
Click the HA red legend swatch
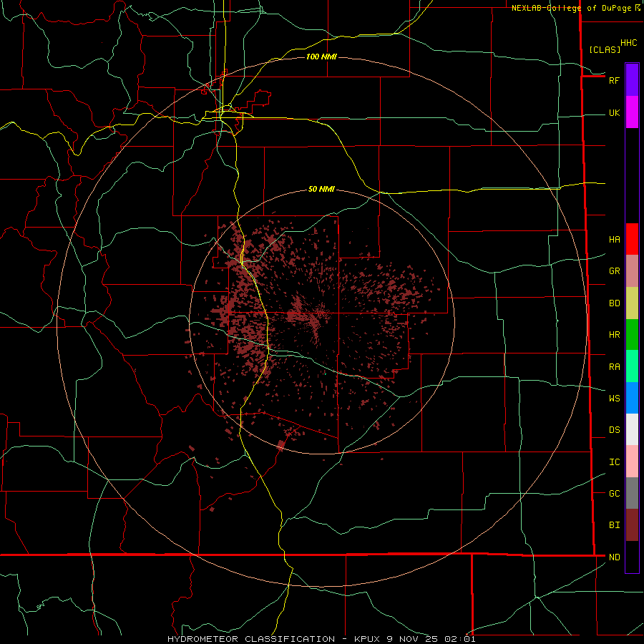pos(632,239)
